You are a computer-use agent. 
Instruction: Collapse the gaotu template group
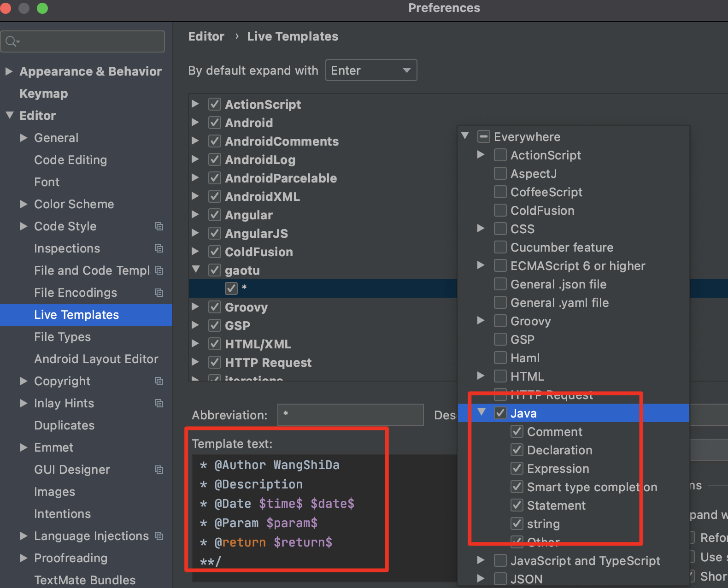(x=196, y=270)
